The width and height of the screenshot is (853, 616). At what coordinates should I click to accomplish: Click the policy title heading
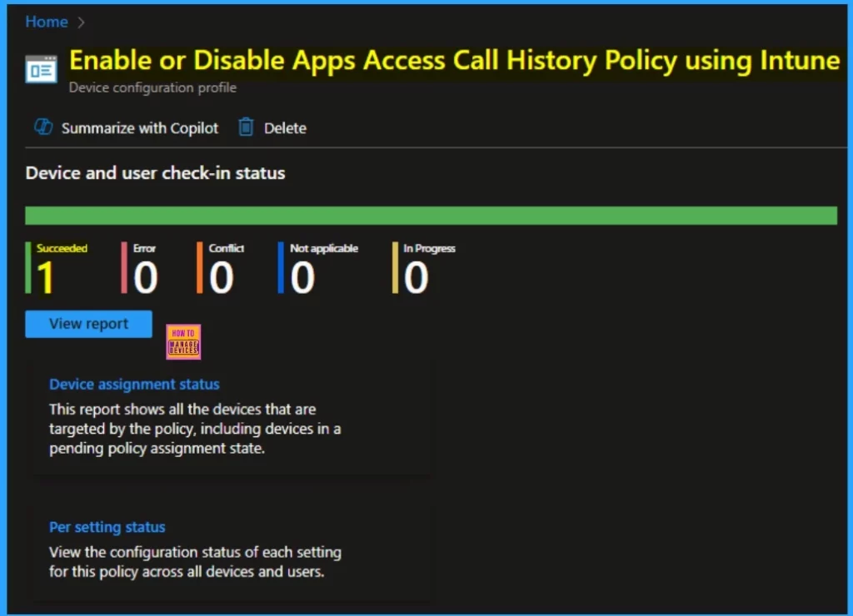[x=454, y=60]
